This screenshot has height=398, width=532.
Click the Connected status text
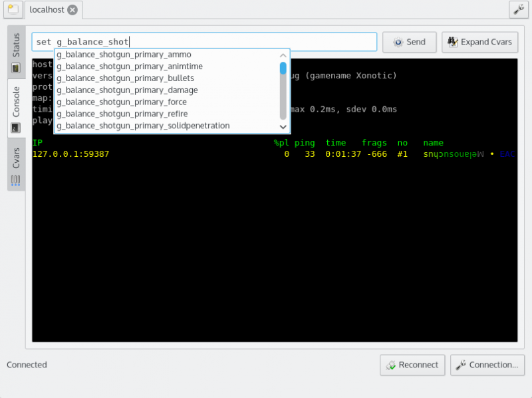pyautogui.click(x=27, y=365)
